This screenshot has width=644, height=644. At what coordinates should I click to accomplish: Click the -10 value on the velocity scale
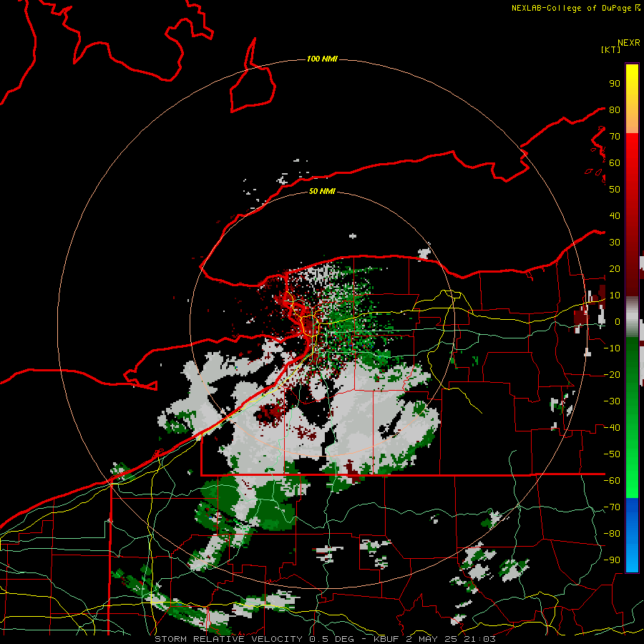[612, 348]
